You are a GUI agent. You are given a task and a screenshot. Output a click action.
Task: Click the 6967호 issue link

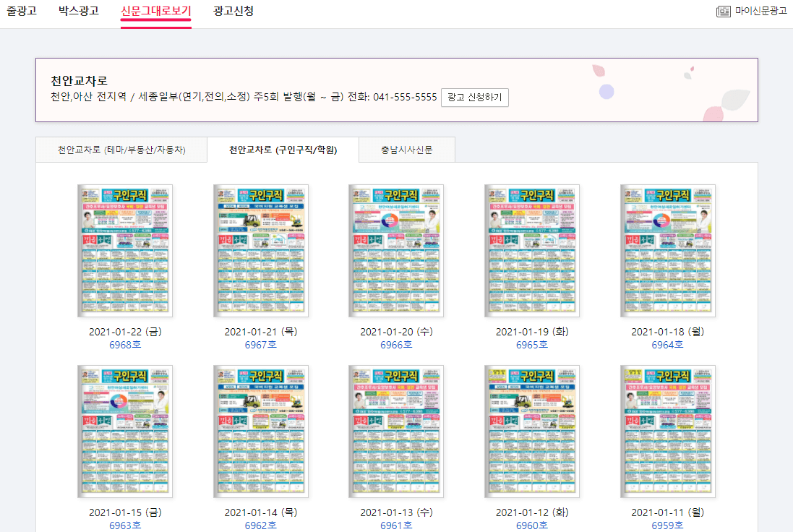pos(260,345)
